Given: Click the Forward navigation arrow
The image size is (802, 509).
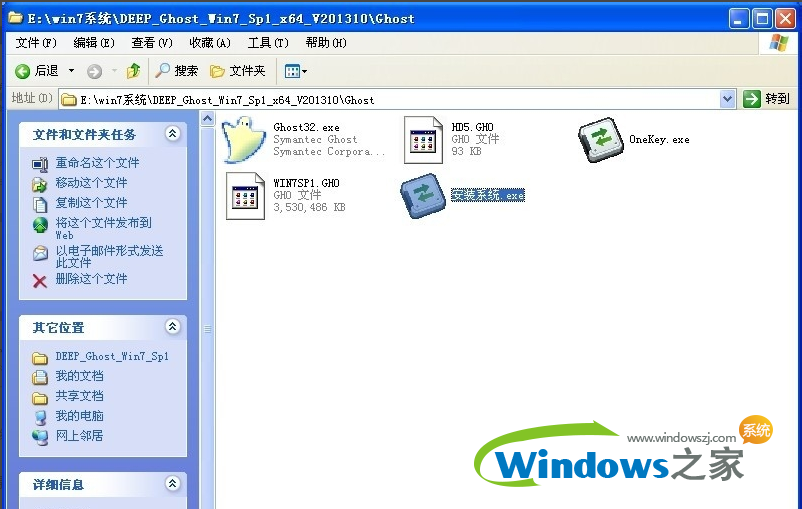Looking at the screenshot, I should (94, 71).
